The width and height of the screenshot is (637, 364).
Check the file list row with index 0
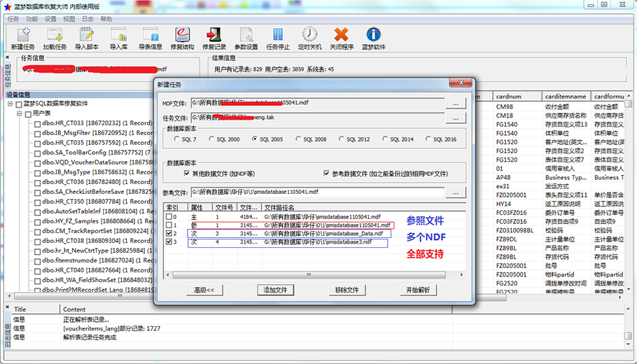pos(169,217)
